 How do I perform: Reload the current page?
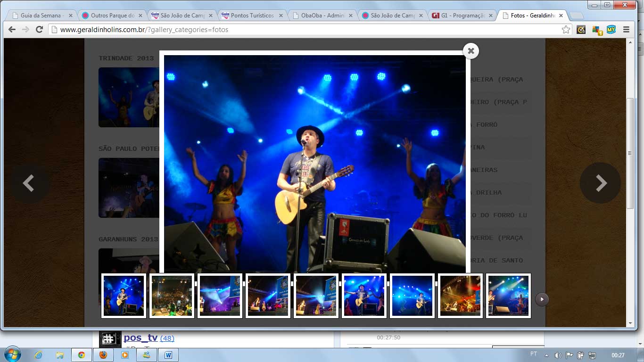click(x=40, y=29)
